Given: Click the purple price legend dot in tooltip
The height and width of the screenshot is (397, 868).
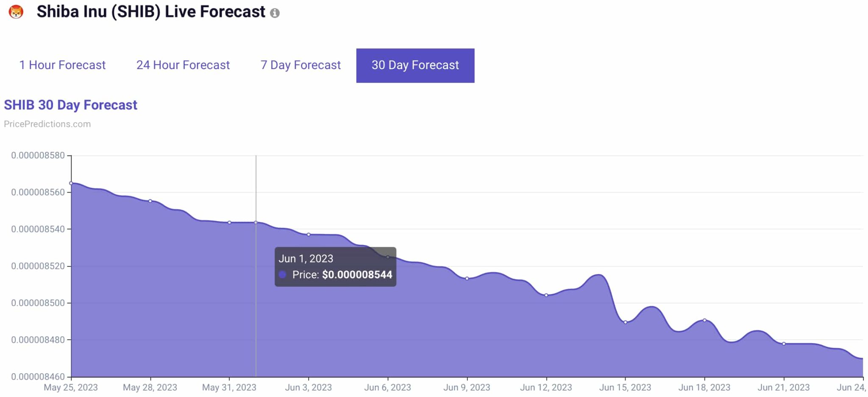Looking at the screenshot, I should [x=283, y=275].
